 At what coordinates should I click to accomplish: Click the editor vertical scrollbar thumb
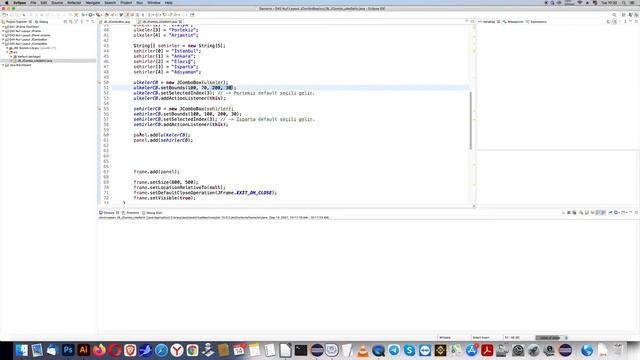point(471,120)
